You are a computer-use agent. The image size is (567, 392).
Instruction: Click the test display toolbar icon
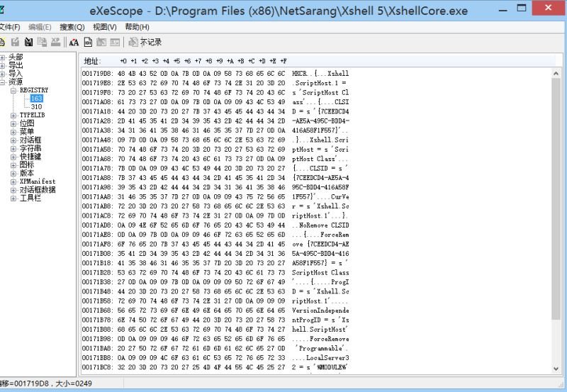pyautogui.click(x=115, y=43)
